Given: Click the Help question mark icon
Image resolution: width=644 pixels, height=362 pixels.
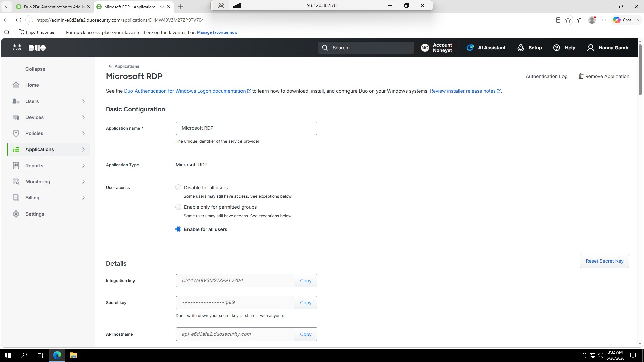Looking at the screenshot, I should pos(557,48).
